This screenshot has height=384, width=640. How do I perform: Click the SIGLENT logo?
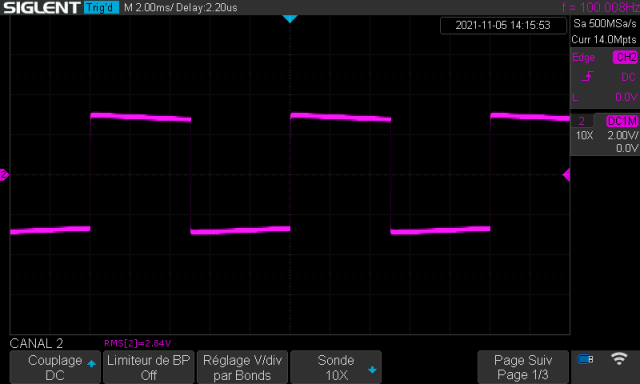click(x=42, y=7)
